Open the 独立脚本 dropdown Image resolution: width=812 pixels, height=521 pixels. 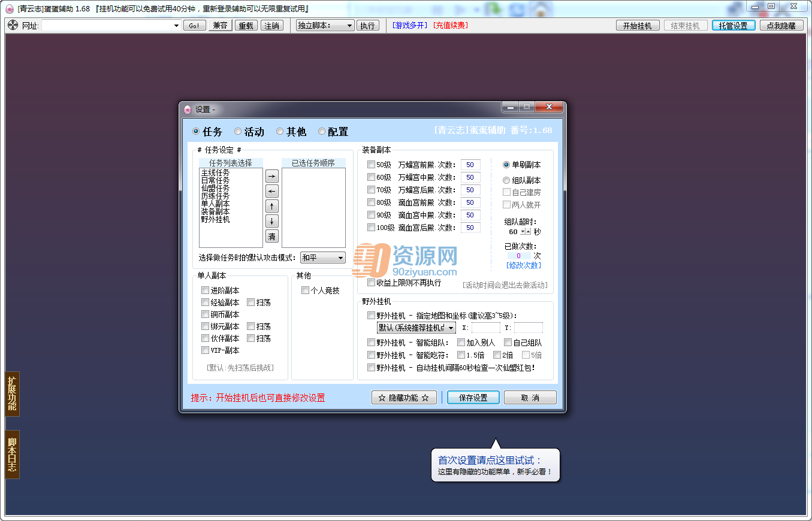(x=325, y=26)
